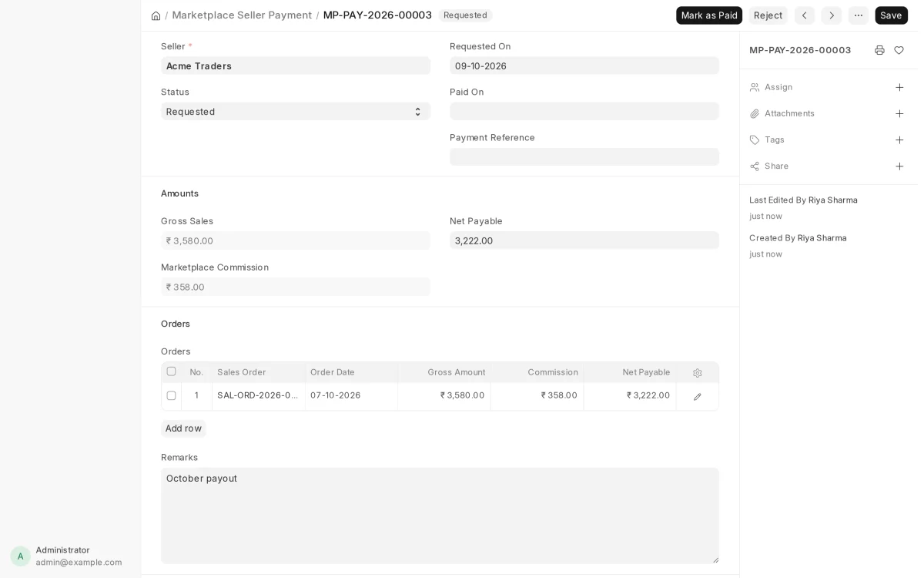Add an assignee with plus icon
The image size is (924, 578).
point(899,87)
